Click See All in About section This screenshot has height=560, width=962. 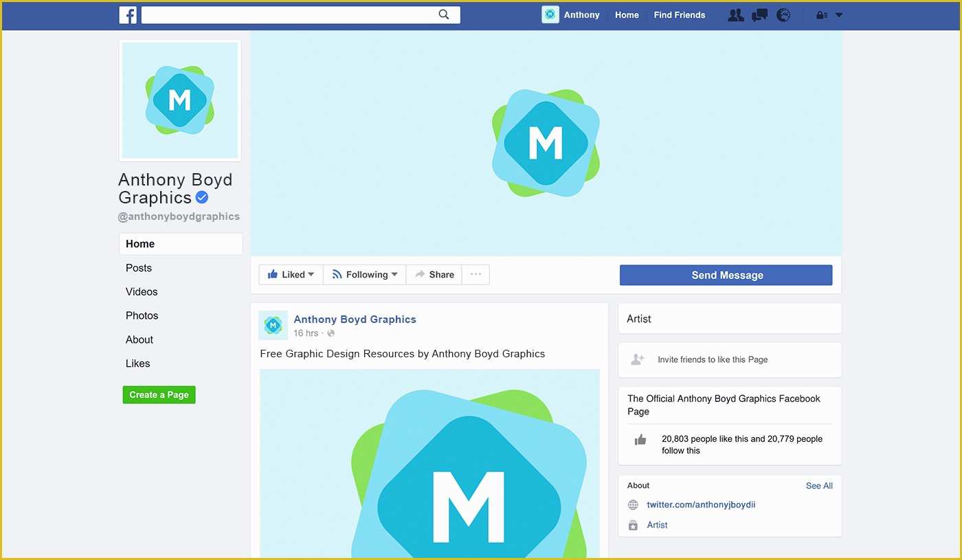pyautogui.click(x=819, y=486)
